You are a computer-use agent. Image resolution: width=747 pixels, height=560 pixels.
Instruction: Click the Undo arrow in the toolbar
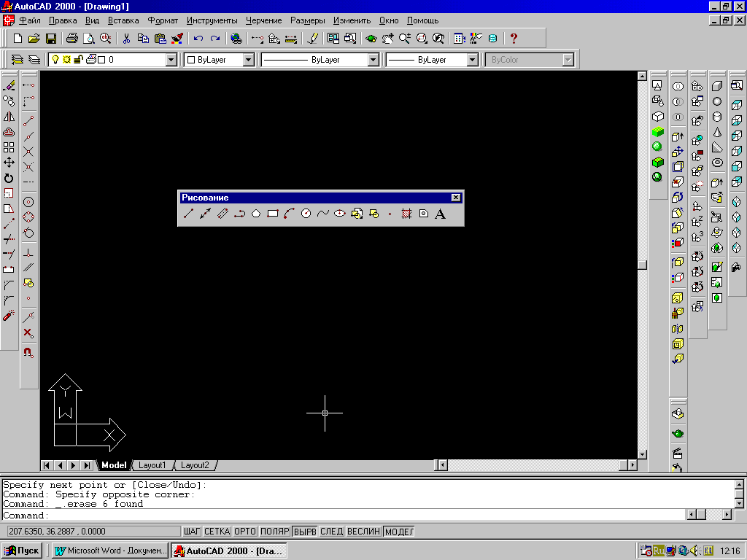point(198,39)
